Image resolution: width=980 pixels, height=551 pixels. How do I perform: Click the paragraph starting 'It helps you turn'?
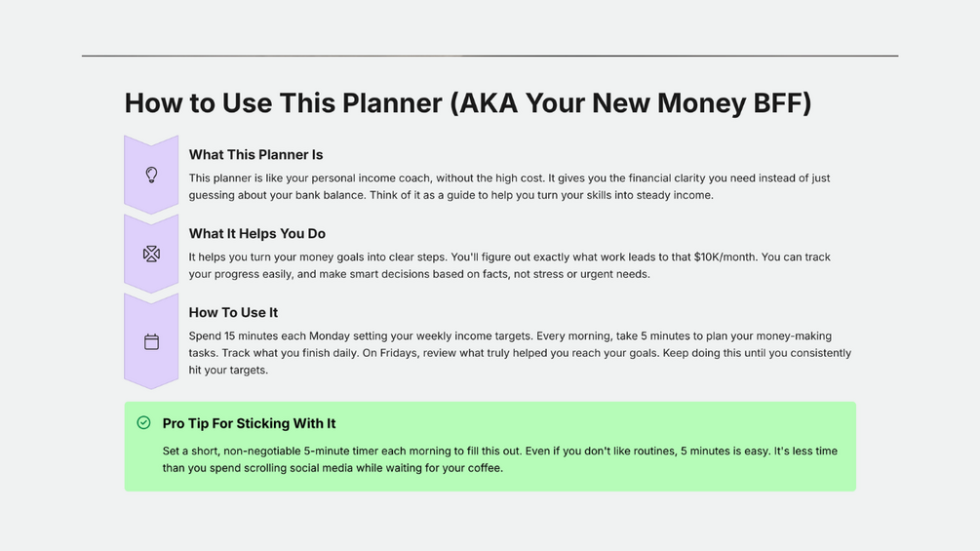(509, 265)
